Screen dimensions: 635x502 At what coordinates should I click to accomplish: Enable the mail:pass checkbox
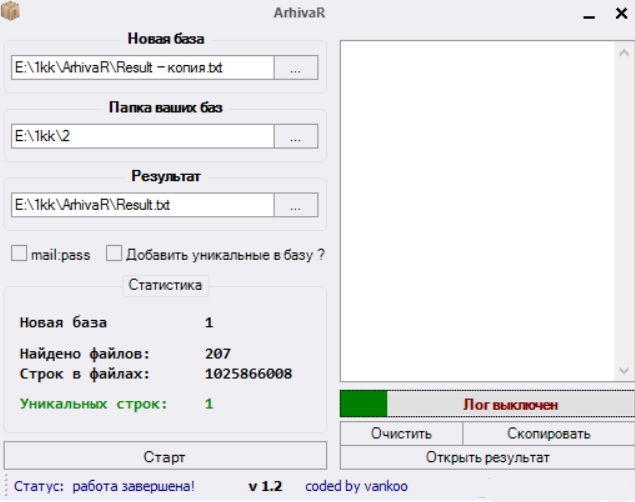[x=19, y=255]
